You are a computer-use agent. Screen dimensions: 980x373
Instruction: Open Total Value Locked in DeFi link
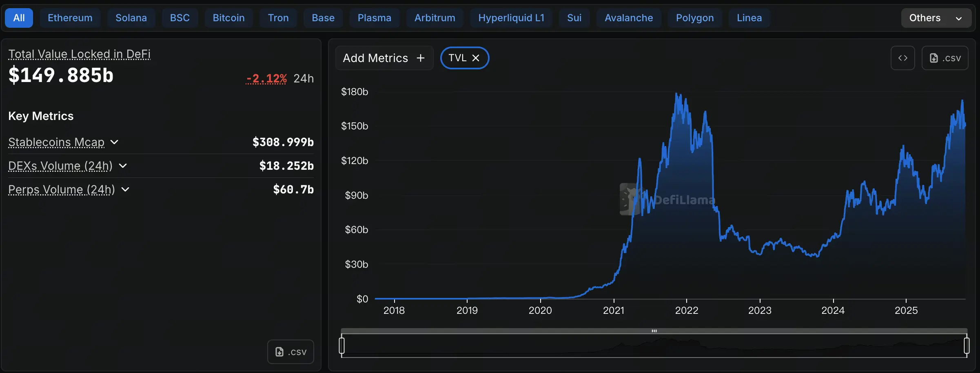(x=80, y=54)
